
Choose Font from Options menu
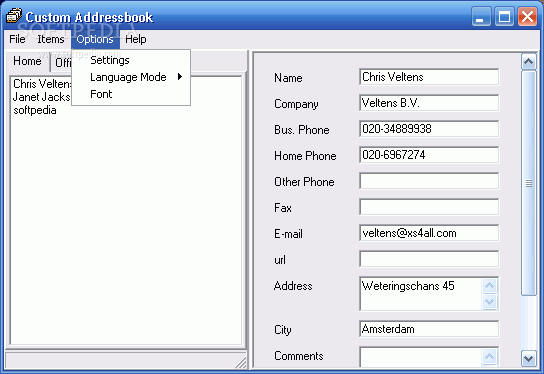point(131,94)
